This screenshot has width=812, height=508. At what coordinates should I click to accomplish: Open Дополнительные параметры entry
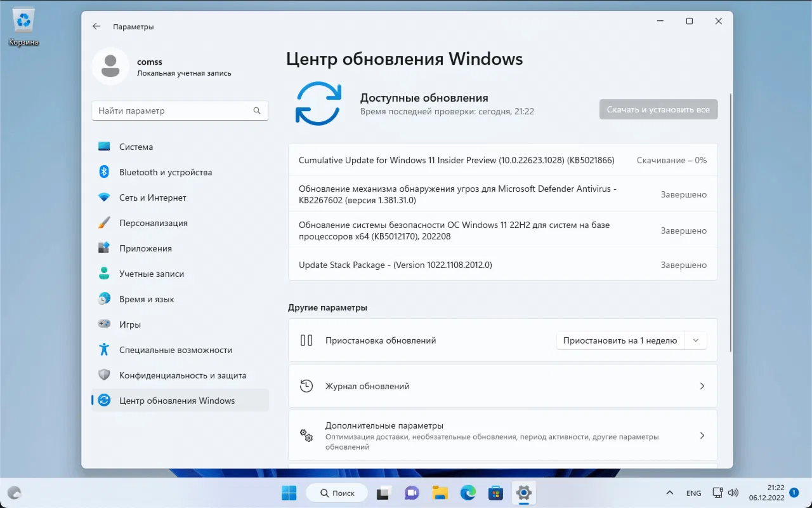point(503,436)
